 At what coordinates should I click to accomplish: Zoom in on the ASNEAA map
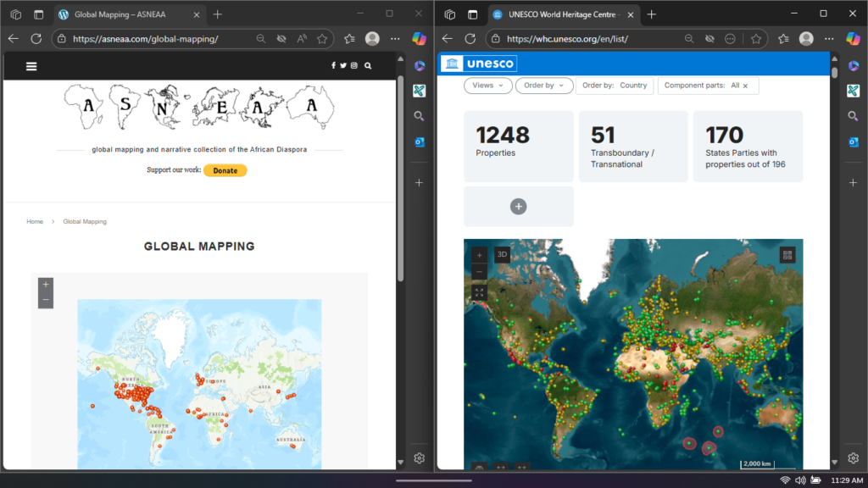[x=46, y=285]
